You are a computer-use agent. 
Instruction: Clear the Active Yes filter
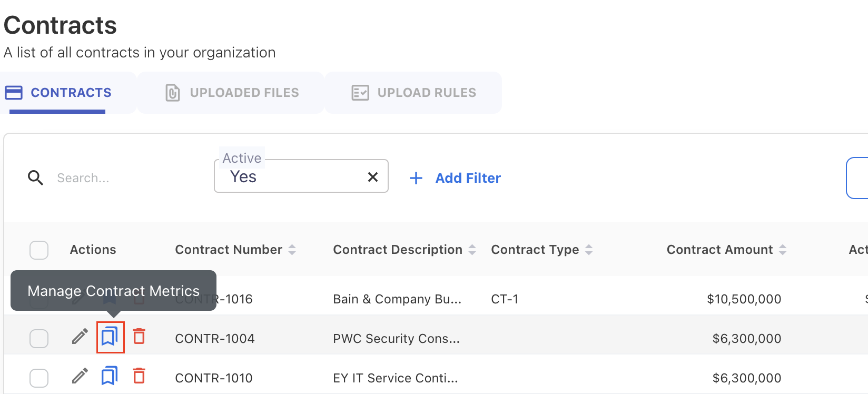tap(373, 177)
